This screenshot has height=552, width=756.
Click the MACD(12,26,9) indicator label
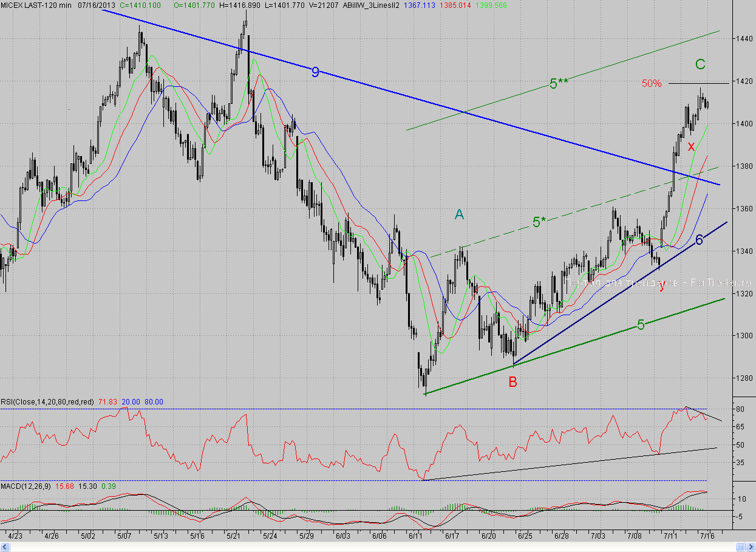coord(26,486)
